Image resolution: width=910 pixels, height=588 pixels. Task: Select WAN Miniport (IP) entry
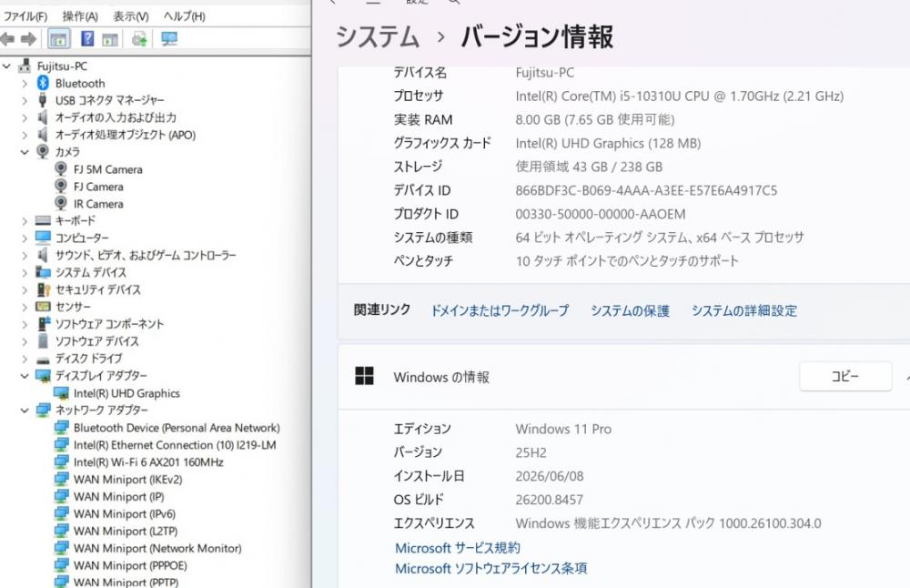coord(118,497)
